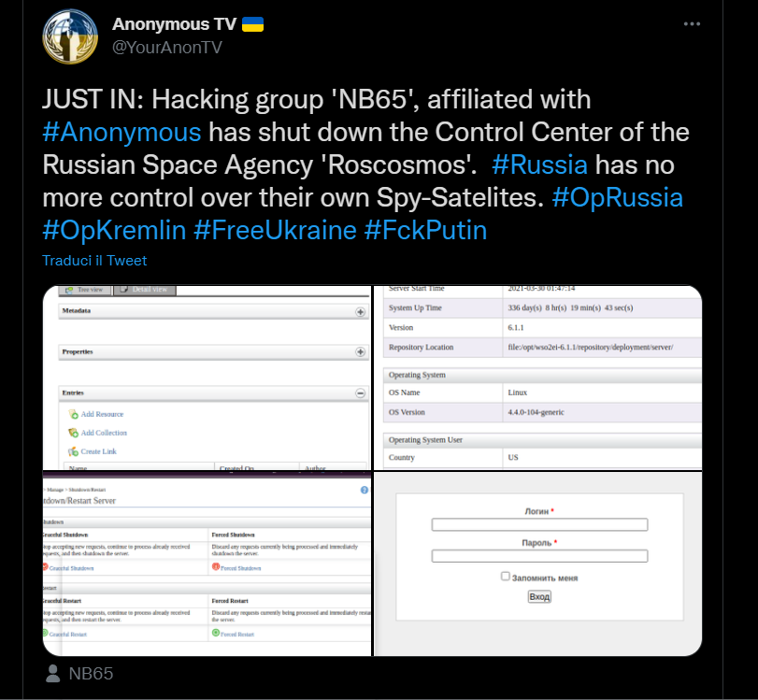Collapse the Entries section
The height and width of the screenshot is (700, 758).
[360, 393]
